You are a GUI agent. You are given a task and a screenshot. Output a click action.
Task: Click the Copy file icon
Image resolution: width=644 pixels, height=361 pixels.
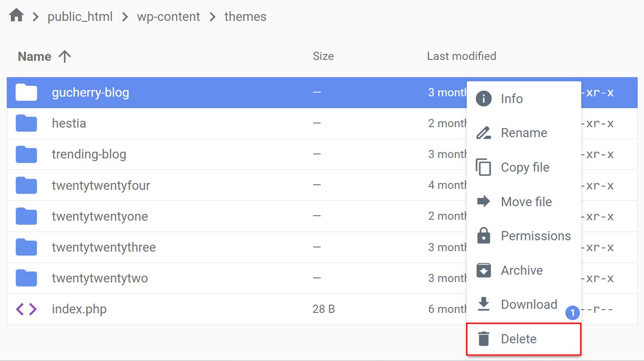(x=483, y=167)
